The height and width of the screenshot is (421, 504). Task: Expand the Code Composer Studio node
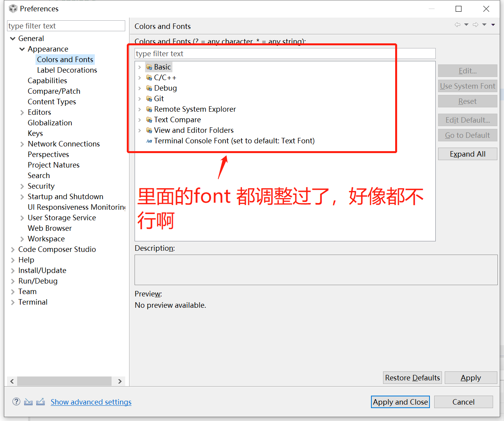tap(13, 250)
